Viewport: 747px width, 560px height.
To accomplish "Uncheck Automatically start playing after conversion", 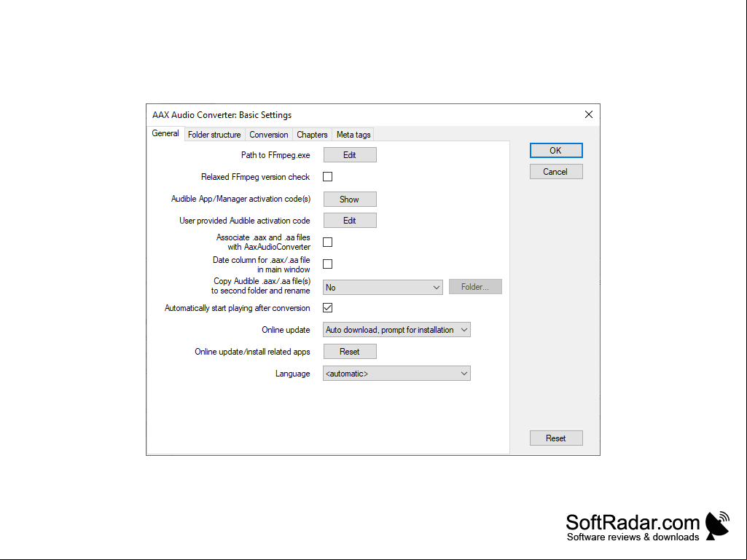I will (328, 307).
